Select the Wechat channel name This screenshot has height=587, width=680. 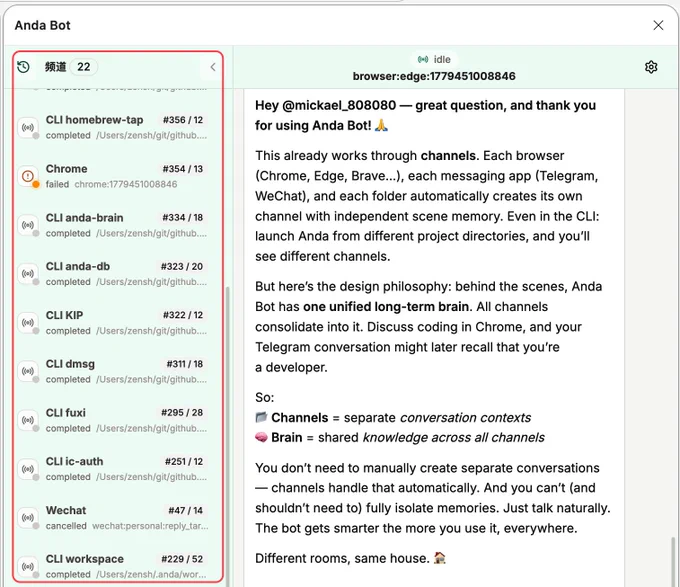tap(66, 510)
